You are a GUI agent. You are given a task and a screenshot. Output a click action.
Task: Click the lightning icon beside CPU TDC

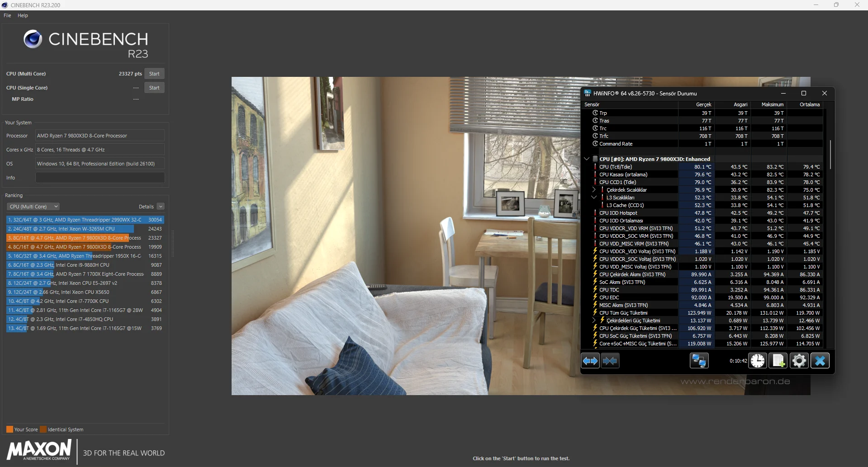point(595,290)
